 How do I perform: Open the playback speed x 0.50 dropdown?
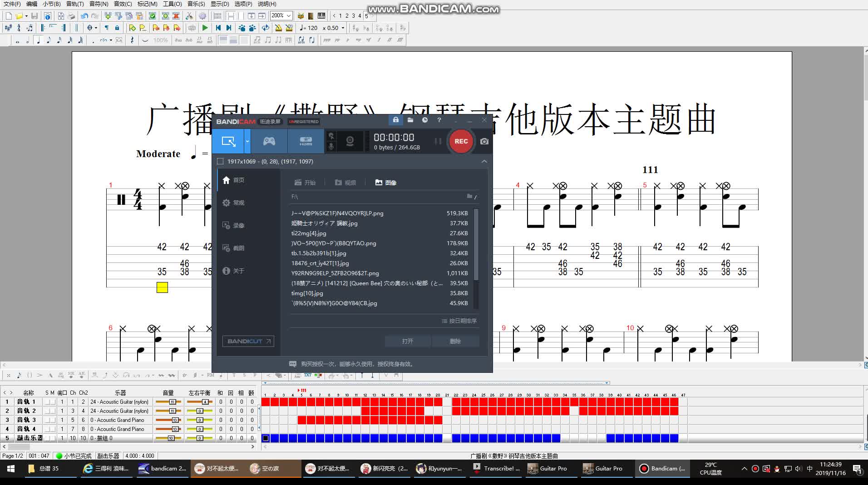tap(343, 28)
